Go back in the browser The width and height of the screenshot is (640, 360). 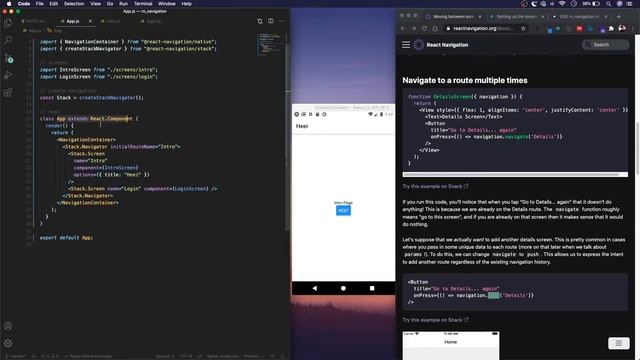(x=403, y=29)
